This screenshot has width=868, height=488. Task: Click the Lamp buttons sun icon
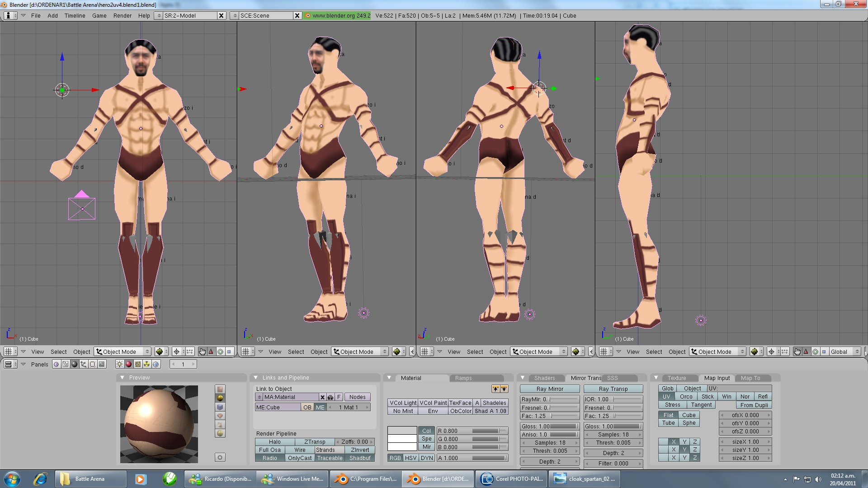pyautogui.click(x=119, y=364)
